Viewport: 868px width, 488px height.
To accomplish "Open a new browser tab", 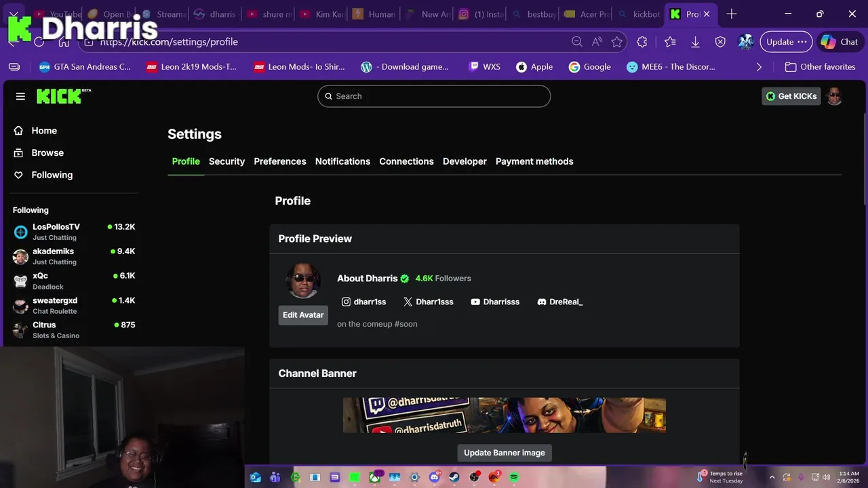I will click(731, 14).
